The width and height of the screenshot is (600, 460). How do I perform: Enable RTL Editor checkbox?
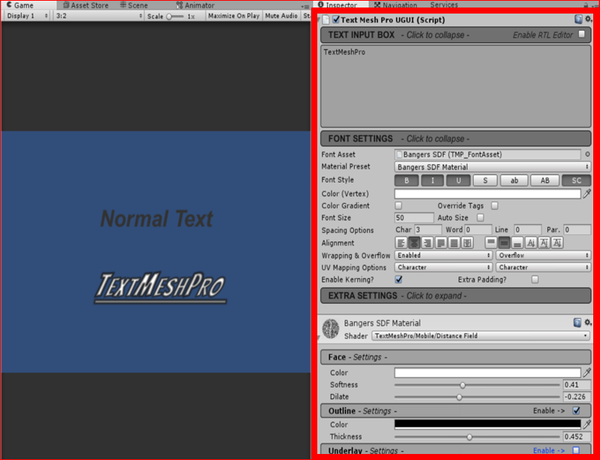click(x=582, y=34)
